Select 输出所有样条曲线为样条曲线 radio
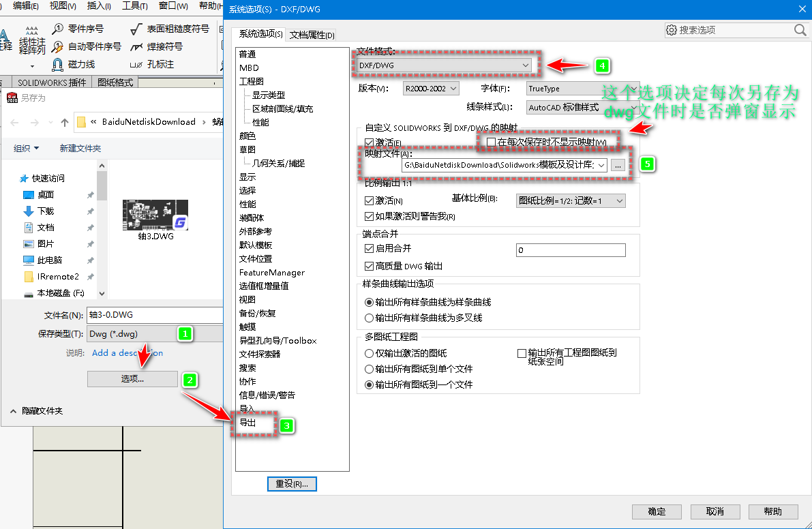Viewport: 812px width, 529px height. [x=370, y=302]
